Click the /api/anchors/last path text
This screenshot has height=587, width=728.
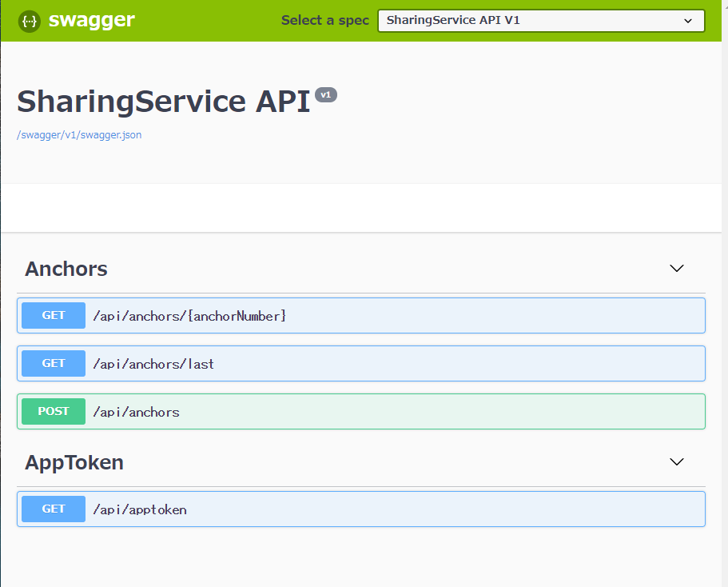tap(153, 364)
